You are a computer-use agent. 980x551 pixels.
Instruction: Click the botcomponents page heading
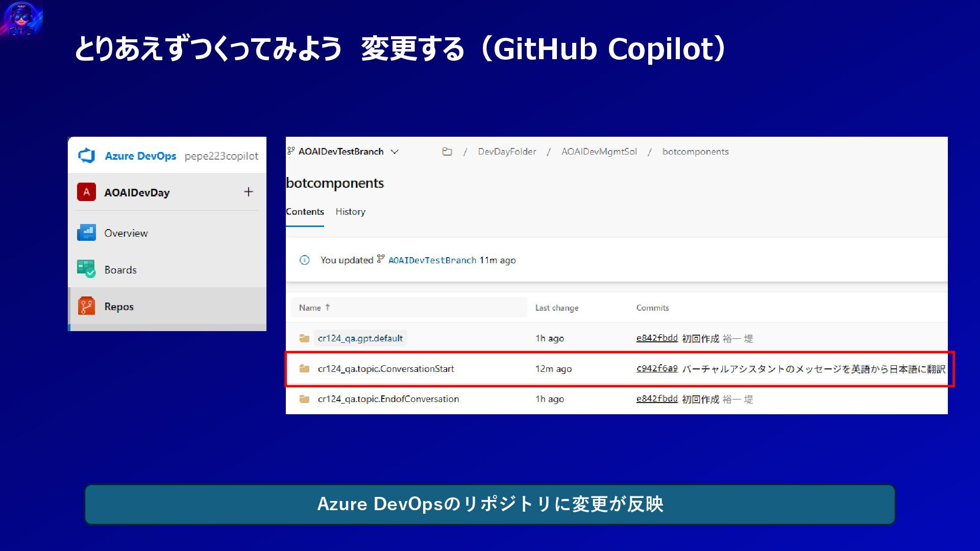(335, 183)
